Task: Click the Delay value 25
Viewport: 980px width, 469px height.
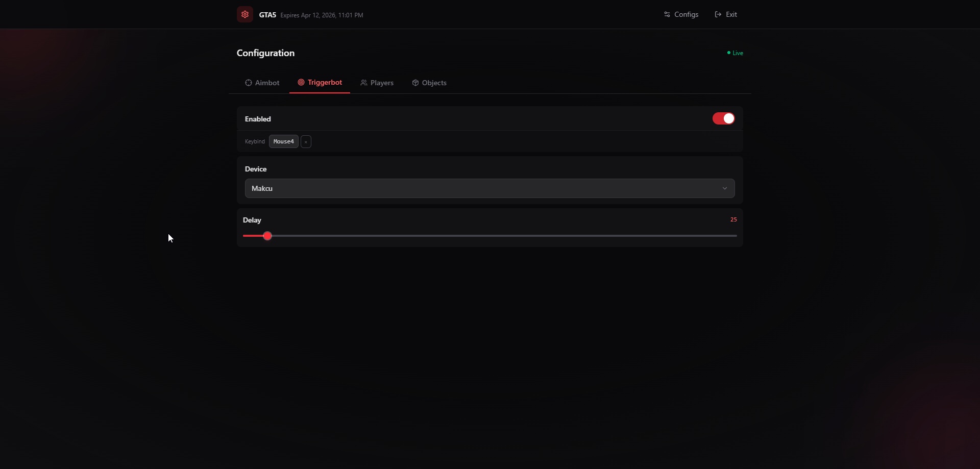Action: tap(733, 219)
